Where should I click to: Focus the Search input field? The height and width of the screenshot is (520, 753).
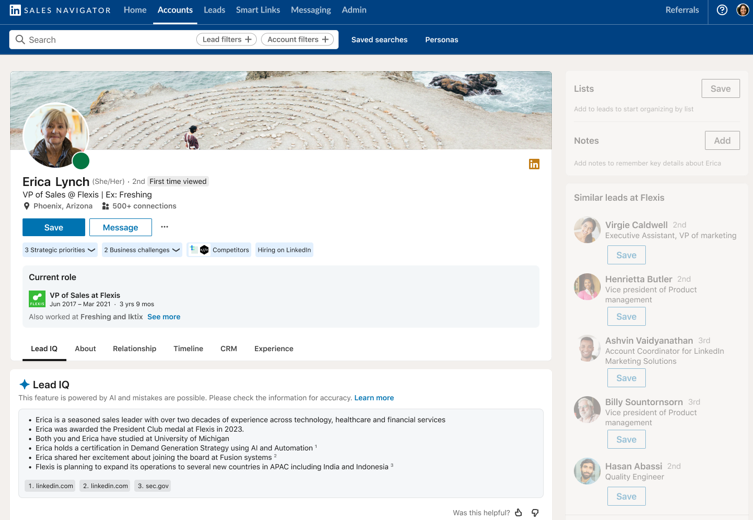pos(174,39)
